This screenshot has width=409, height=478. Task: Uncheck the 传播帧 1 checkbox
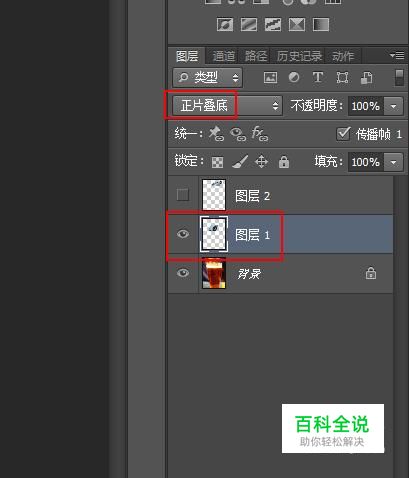pos(343,134)
